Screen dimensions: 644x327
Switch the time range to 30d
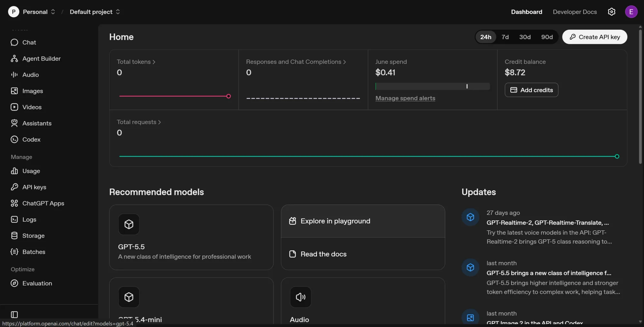tap(525, 37)
